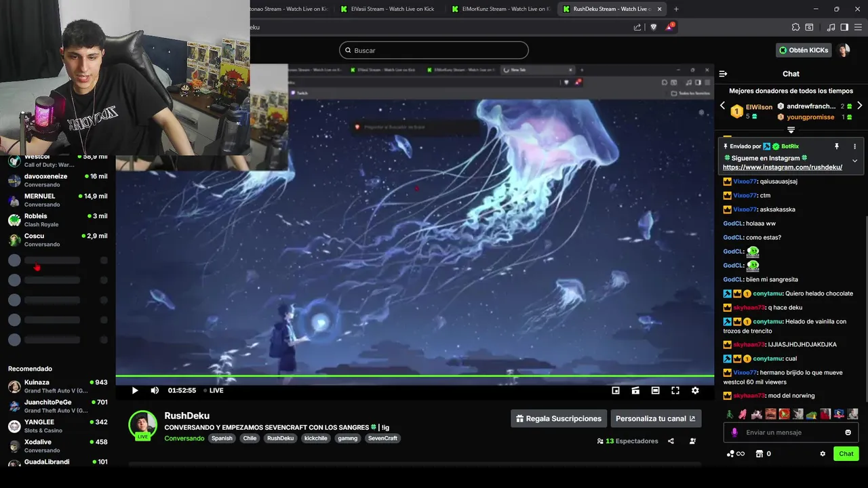Open Coscu channel in sidebar

click(57, 240)
